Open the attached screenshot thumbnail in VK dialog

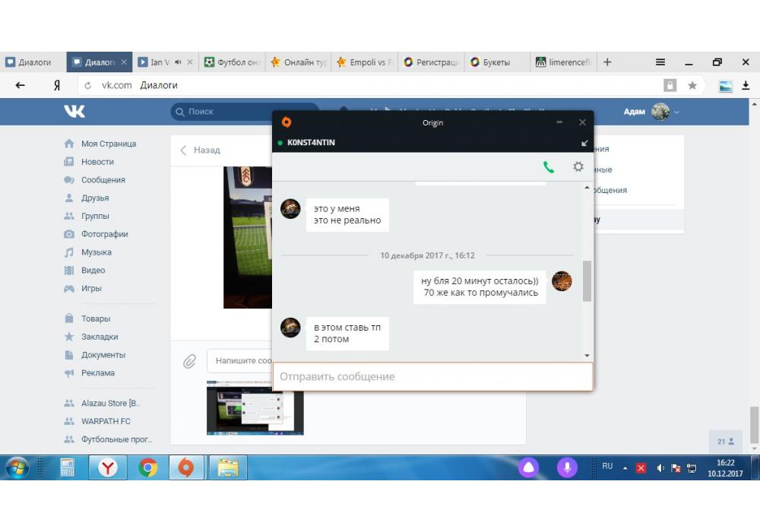click(255, 408)
